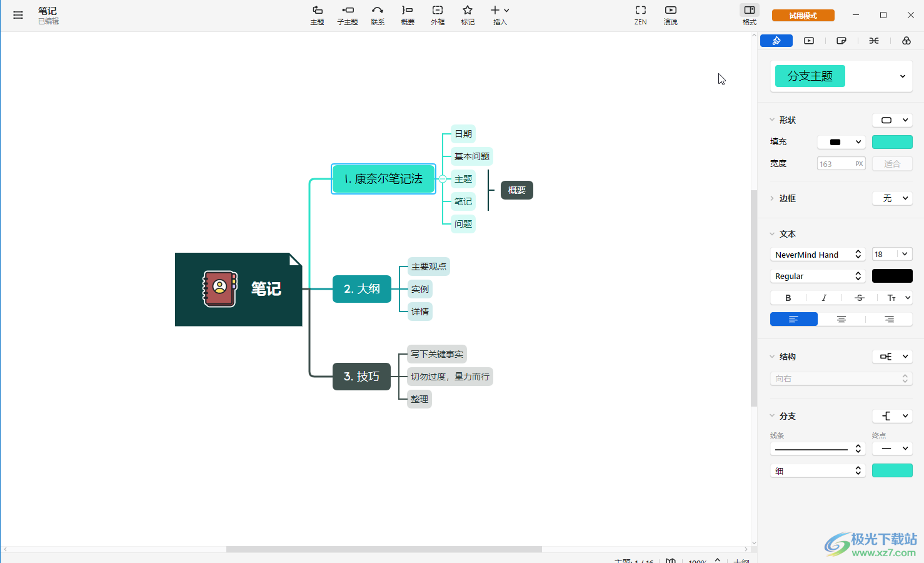Collapse the 分支 branch section
This screenshot has width=924, height=563.
point(772,416)
